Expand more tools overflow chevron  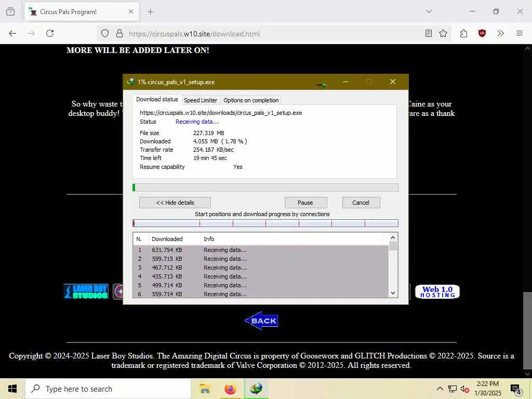pyautogui.click(x=500, y=33)
